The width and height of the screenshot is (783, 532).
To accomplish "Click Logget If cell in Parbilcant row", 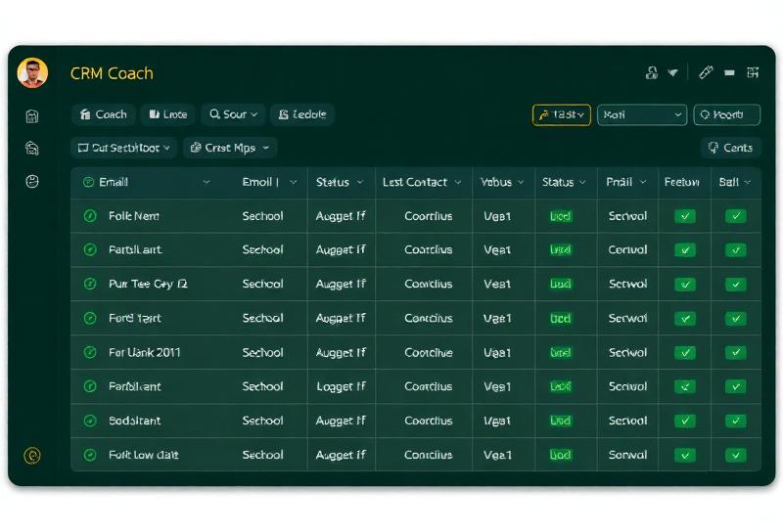I will pos(341,386).
